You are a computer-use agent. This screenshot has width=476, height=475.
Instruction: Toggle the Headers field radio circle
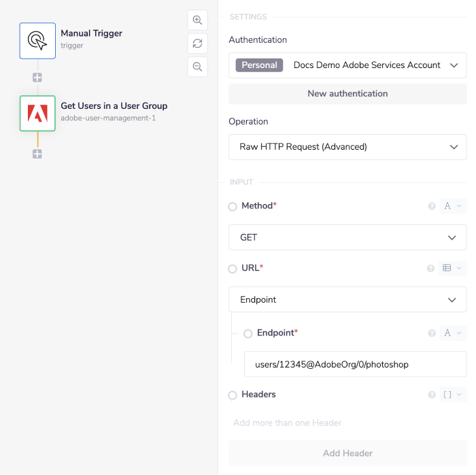pyautogui.click(x=233, y=395)
